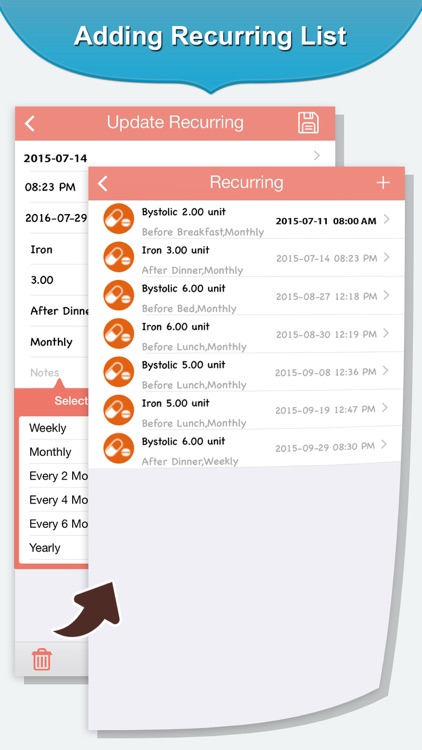Image resolution: width=422 pixels, height=750 pixels.
Task: Select the 2015-07-14 start date text
Action: (x=56, y=158)
